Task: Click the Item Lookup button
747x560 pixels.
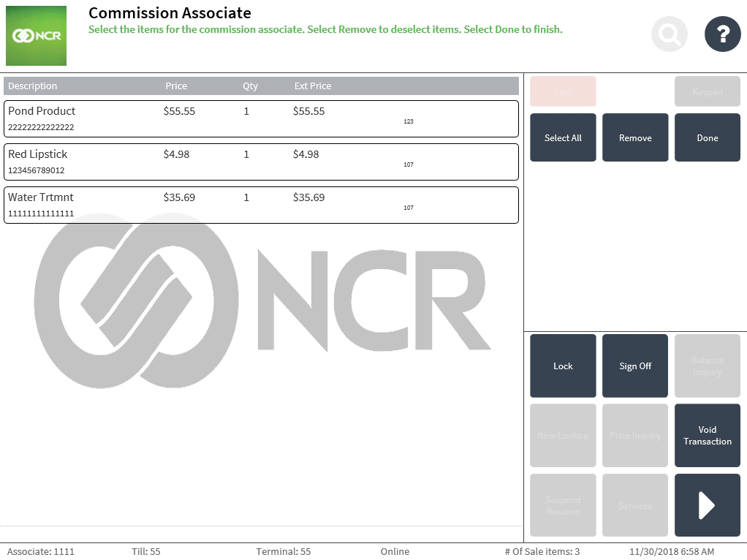Action: (563, 435)
